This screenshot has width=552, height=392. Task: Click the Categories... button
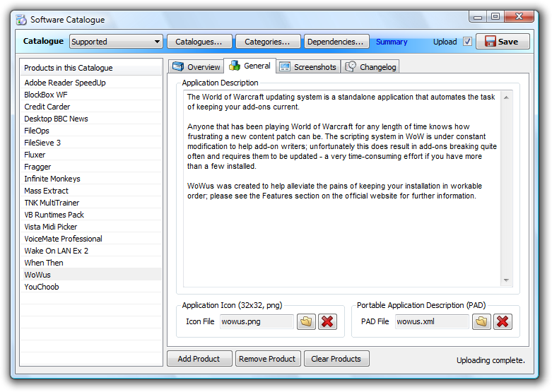267,42
